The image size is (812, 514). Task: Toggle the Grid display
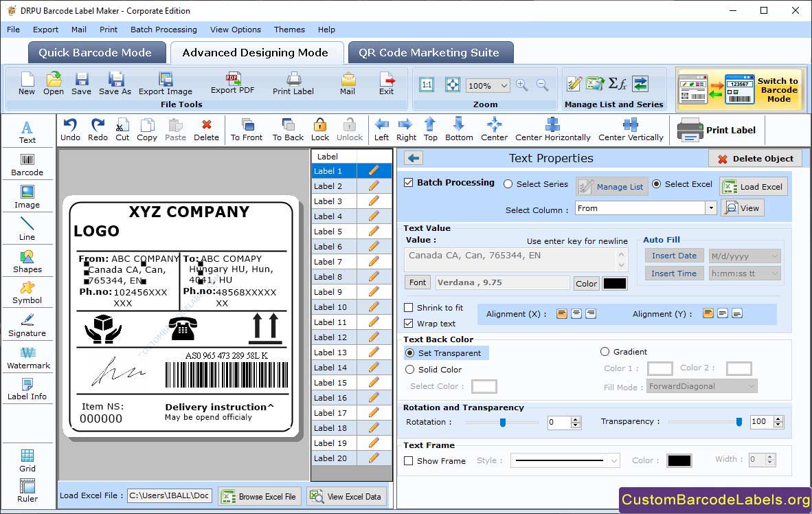click(x=27, y=460)
